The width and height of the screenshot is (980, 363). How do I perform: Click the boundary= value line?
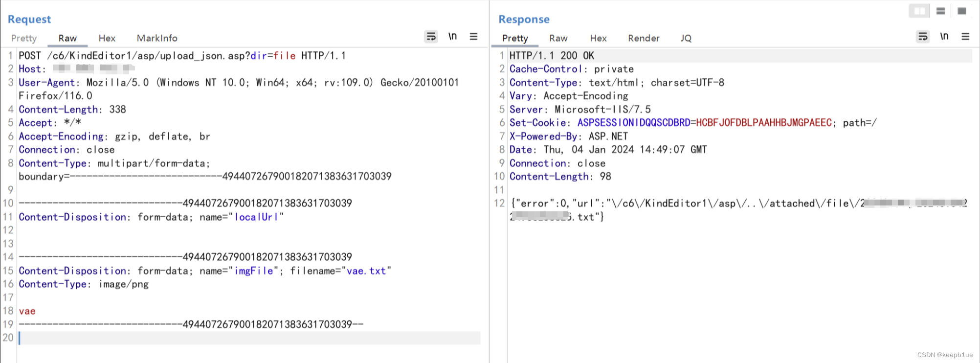tap(205, 177)
